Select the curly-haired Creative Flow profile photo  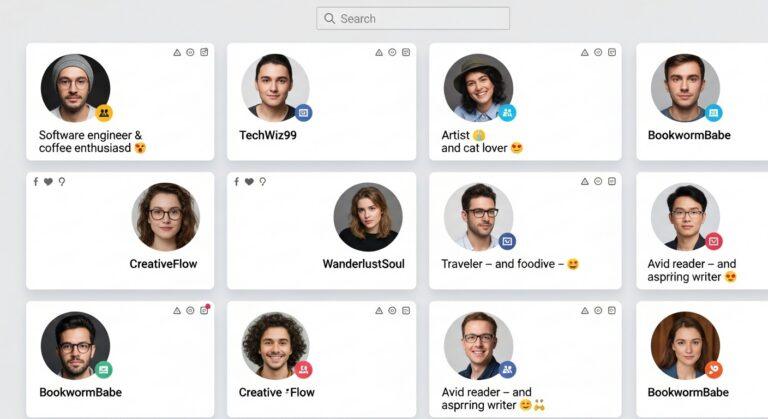[275, 345]
